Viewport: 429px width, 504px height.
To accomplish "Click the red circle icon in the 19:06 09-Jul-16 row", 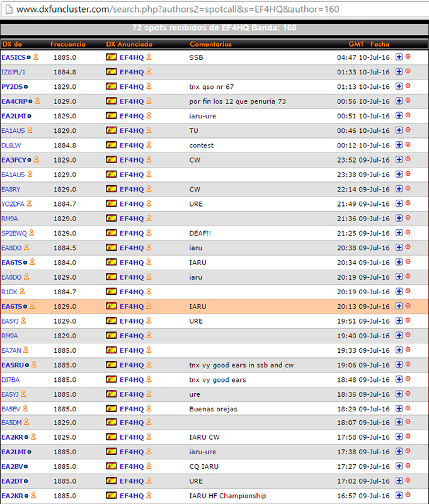I will (408, 364).
